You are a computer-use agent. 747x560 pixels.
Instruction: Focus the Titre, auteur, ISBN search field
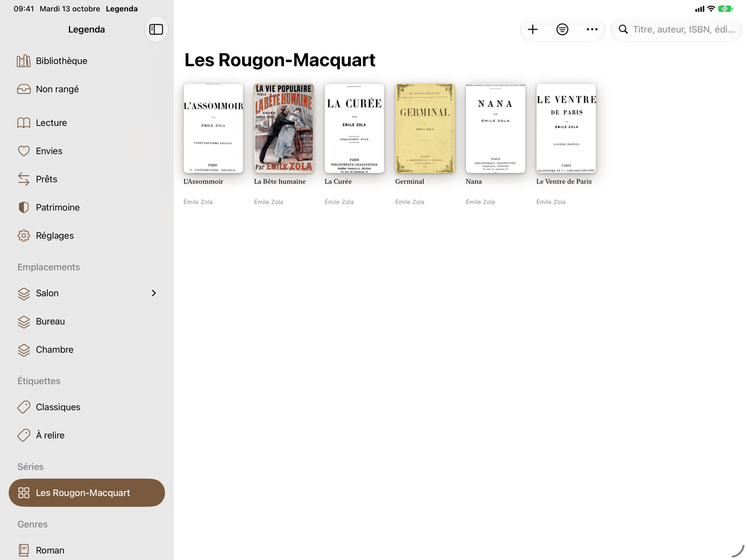[x=676, y=29]
